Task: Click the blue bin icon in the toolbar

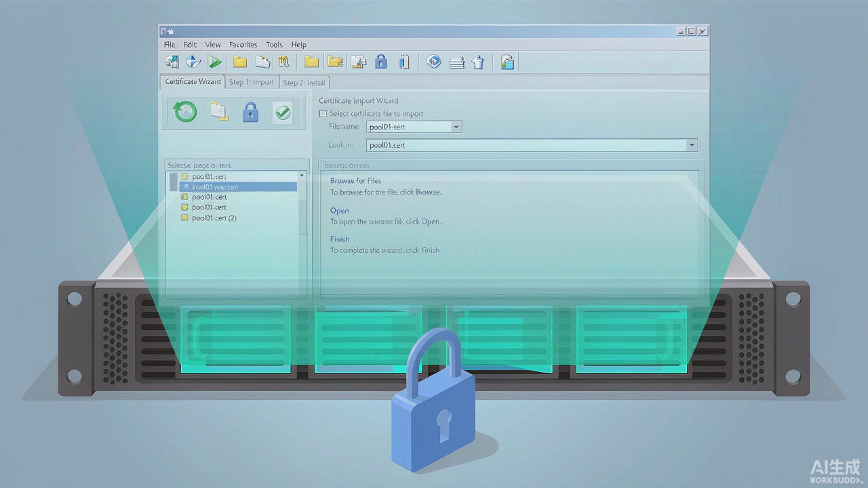Action: 478,62
